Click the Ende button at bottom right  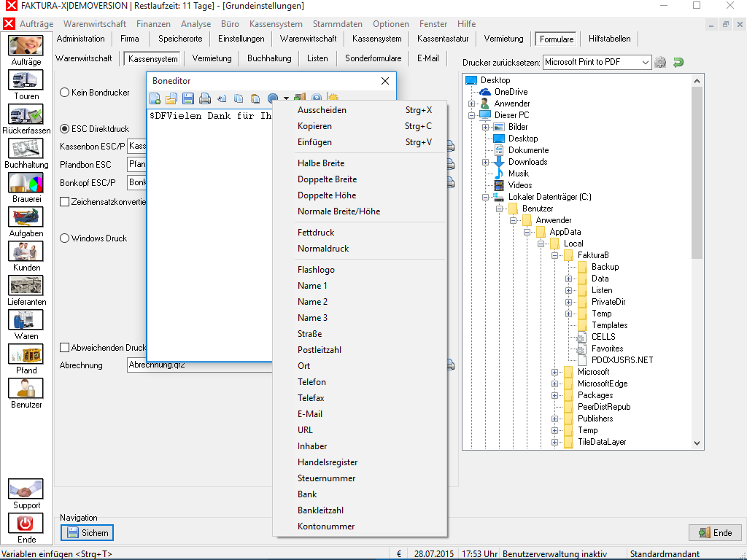(716, 533)
